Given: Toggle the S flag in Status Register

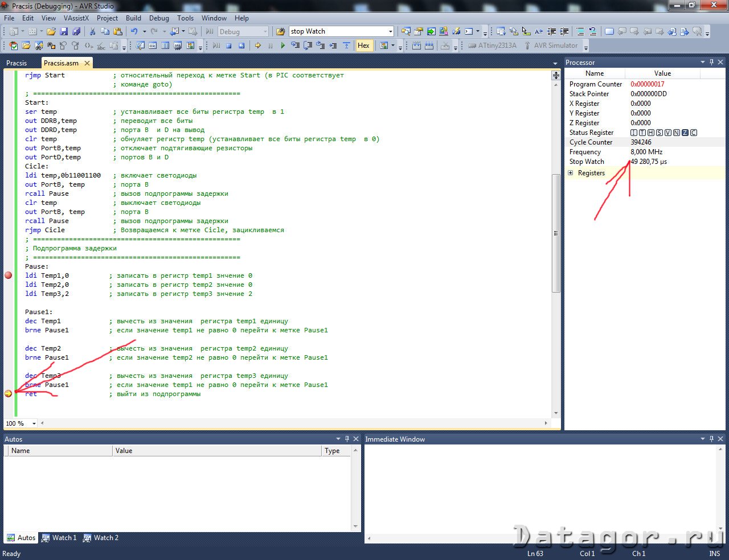Looking at the screenshot, I should click(660, 133).
